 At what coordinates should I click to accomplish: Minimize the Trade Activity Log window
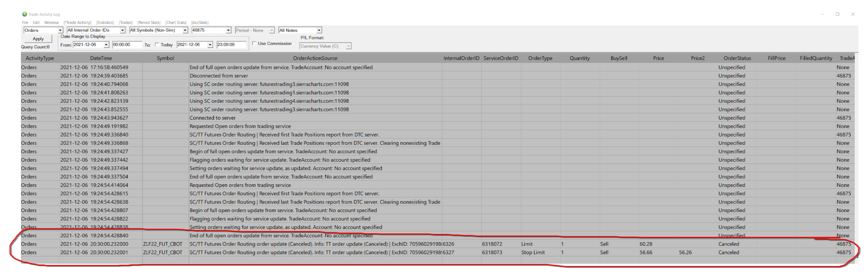point(822,14)
